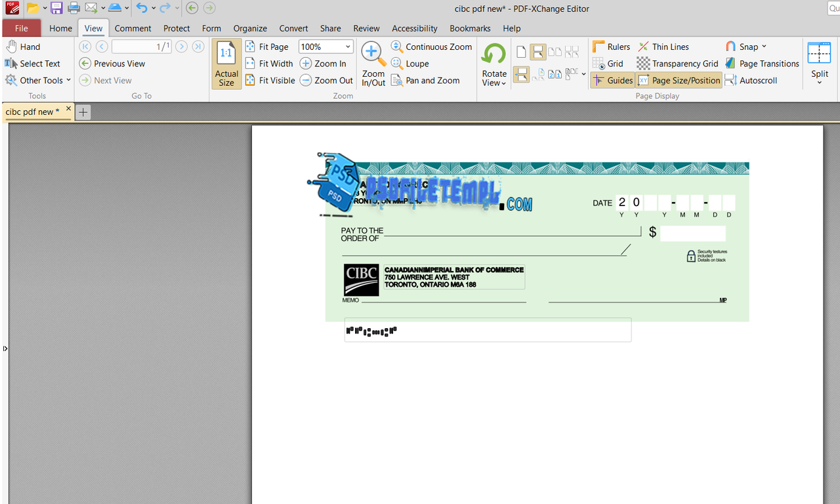Select continuous two pages layout icon
The width and height of the screenshot is (840, 504).
coord(572,52)
